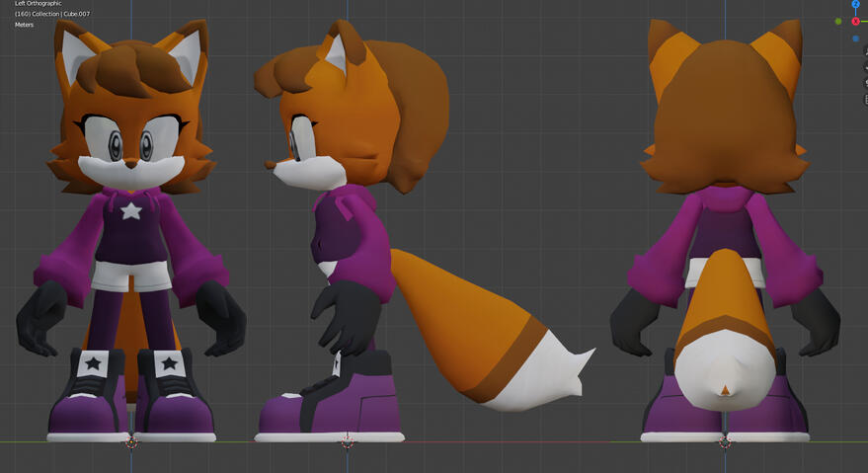Click the "Left Orthographic" view label
Viewport: 868px width, 473px height.
[x=38, y=4]
